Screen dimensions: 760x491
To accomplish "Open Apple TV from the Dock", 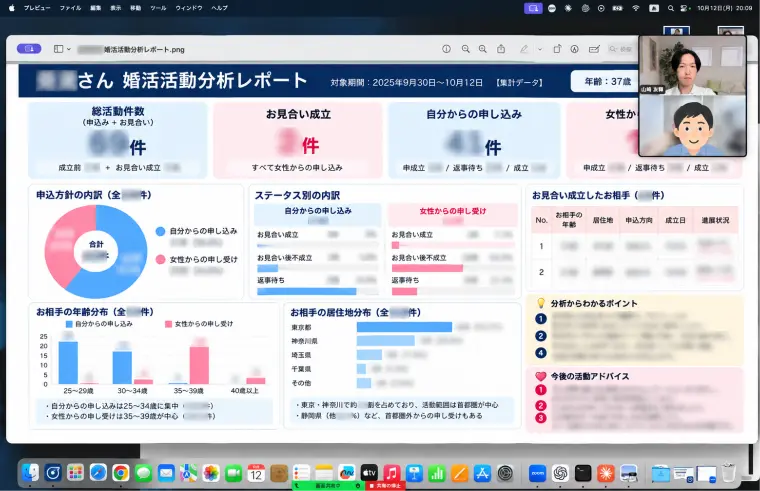I will [369, 473].
